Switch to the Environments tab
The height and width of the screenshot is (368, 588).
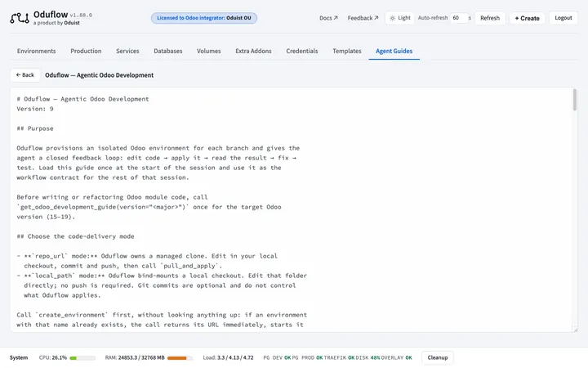37,51
